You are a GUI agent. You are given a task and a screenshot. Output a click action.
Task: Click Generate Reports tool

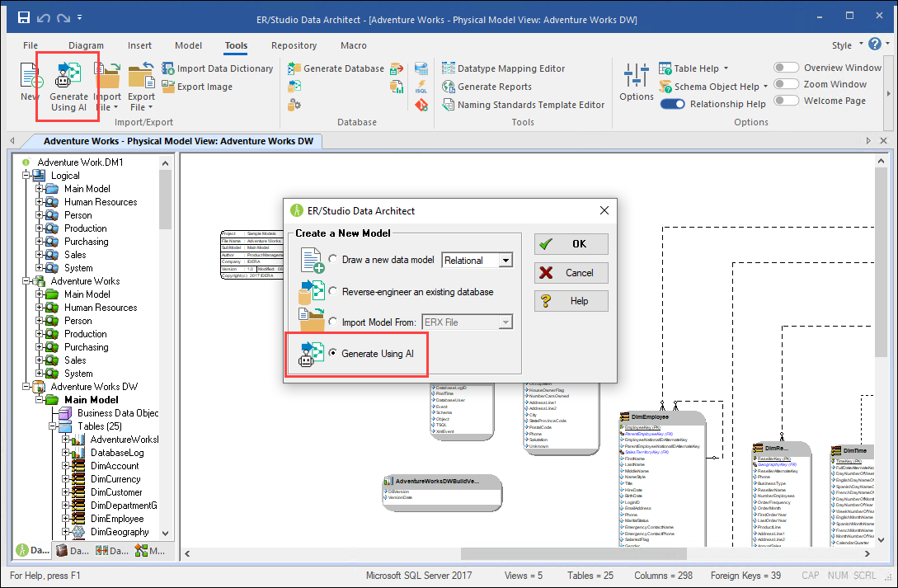[x=487, y=87]
